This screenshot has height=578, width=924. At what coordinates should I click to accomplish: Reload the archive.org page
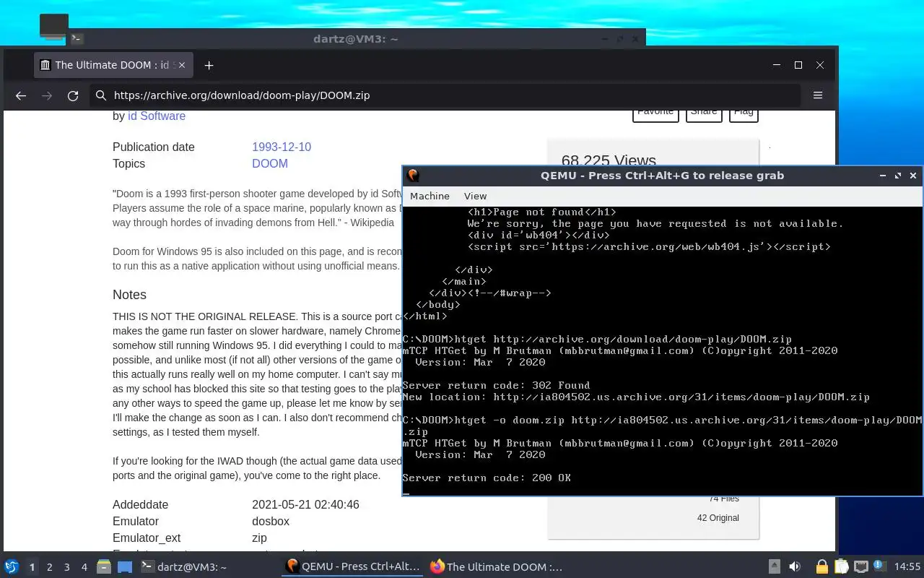[73, 95]
